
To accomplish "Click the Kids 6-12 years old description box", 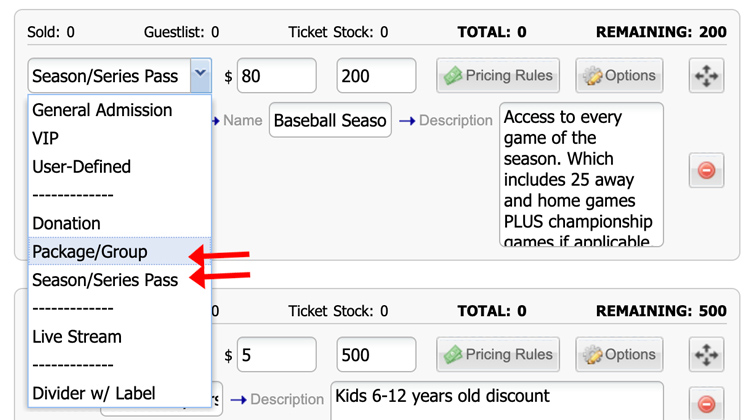I will click(497, 401).
